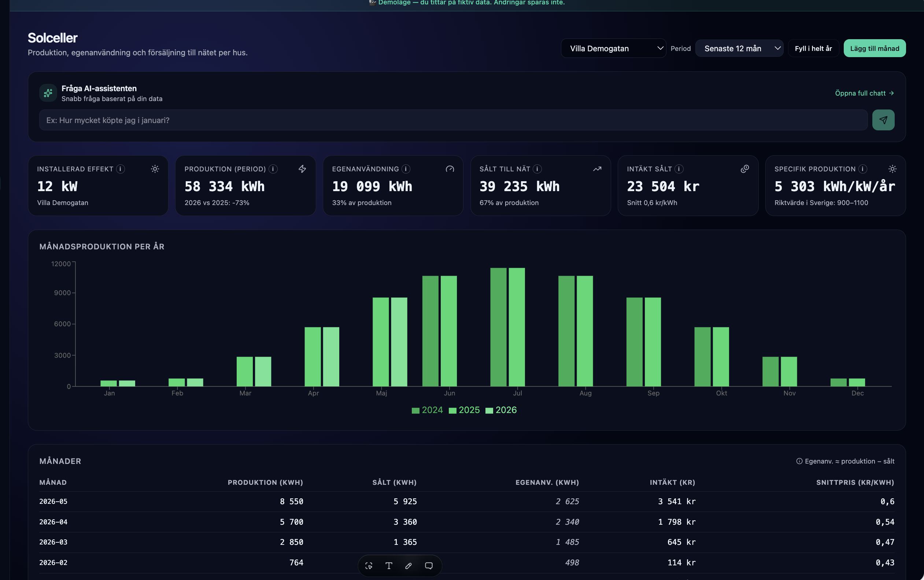Click the Snittpris (kr/kWh) column header
Screen dimensions: 924x580
coord(855,482)
